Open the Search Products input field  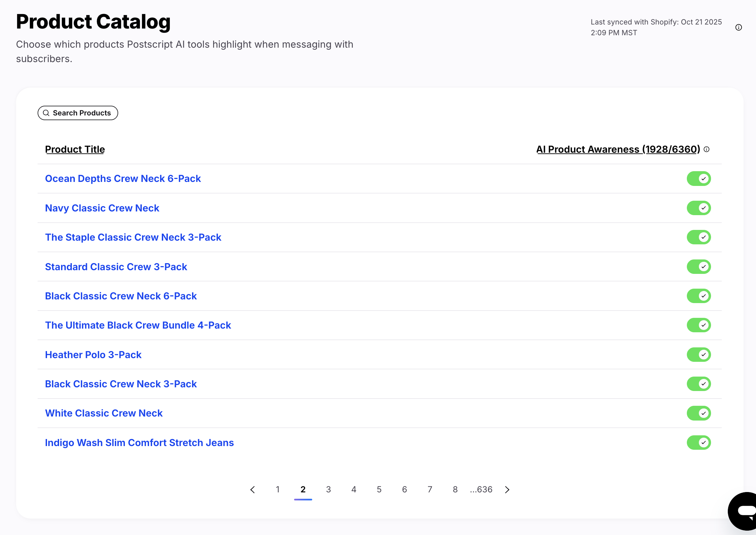point(78,113)
